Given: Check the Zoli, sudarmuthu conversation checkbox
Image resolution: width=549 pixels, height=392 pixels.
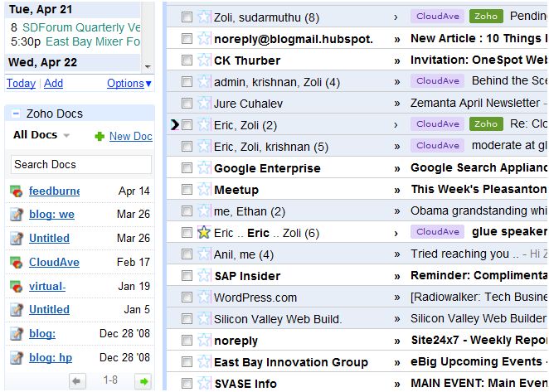Looking at the screenshot, I should click(x=187, y=17).
